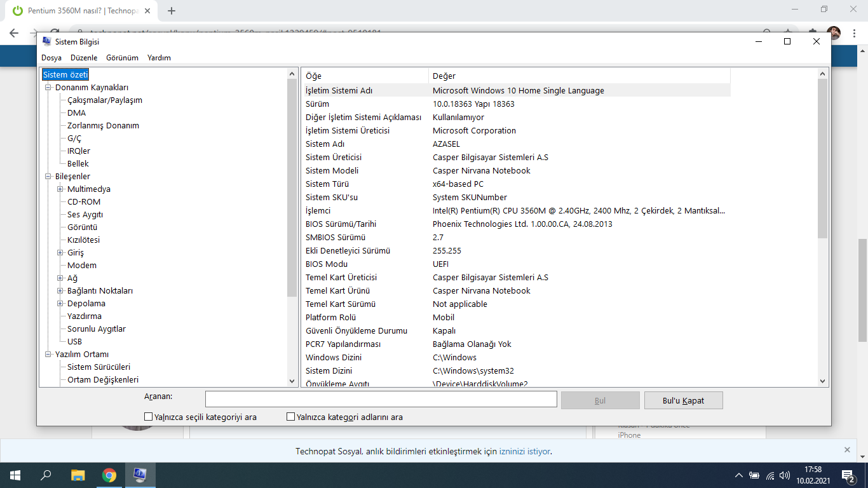The image size is (868, 488).
Task: Open a new Chrome tab
Action: pyautogui.click(x=172, y=11)
